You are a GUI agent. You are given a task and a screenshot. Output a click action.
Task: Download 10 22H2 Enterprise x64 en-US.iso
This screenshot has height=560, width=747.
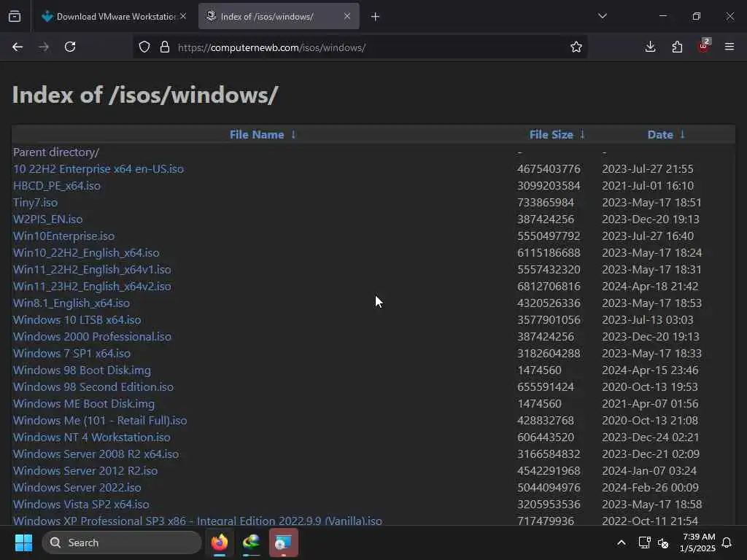pyautogui.click(x=98, y=169)
